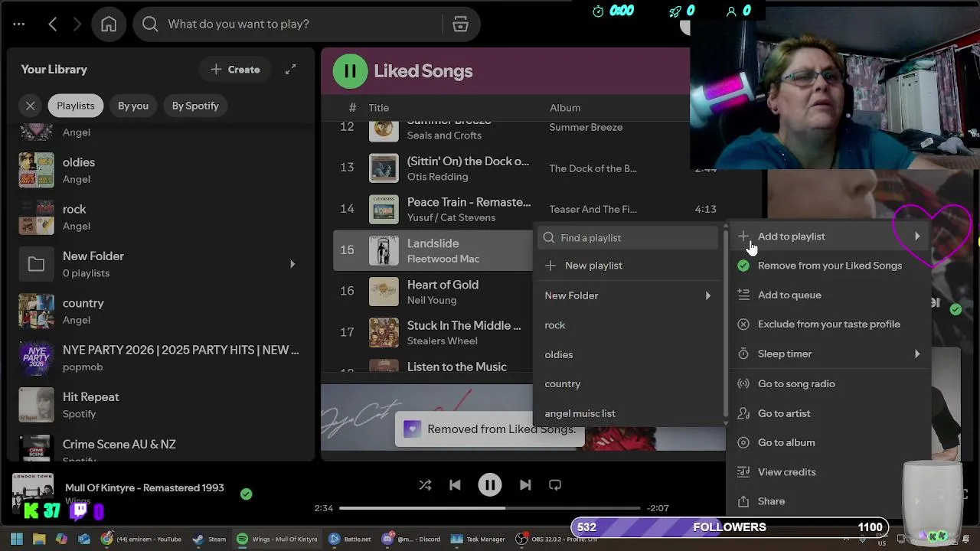Open the Browse icon in search bar
This screenshot has height=551, width=980.
point(460,24)
